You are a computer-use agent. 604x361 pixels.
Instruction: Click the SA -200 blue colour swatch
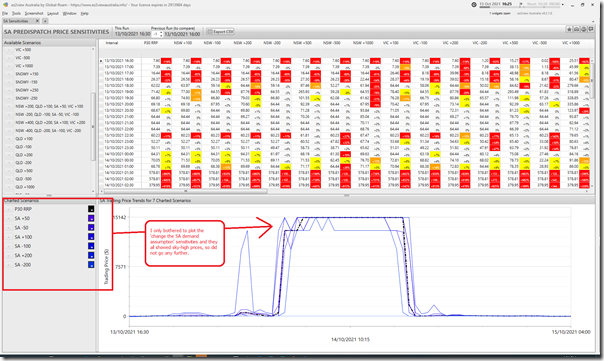click(x=91, y=265)
